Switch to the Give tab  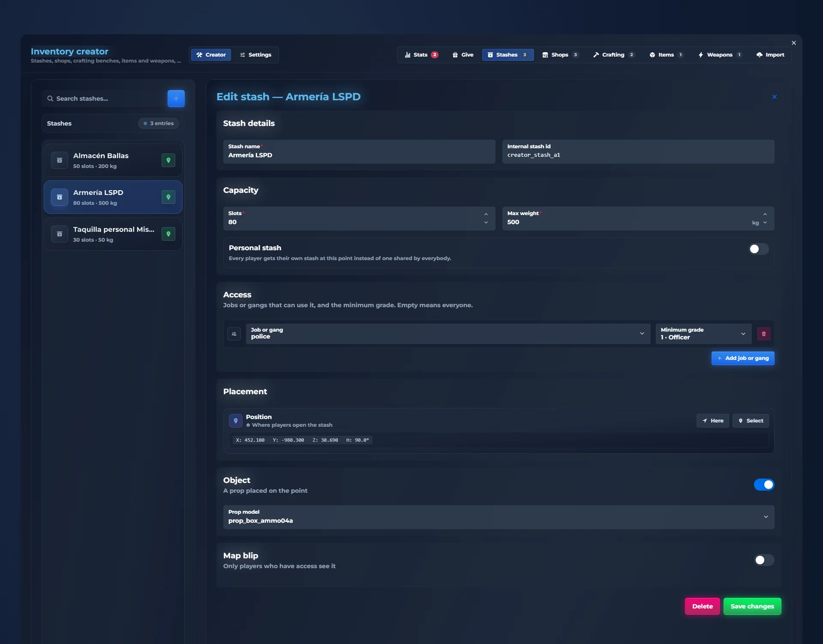click(x=463, y=55)
